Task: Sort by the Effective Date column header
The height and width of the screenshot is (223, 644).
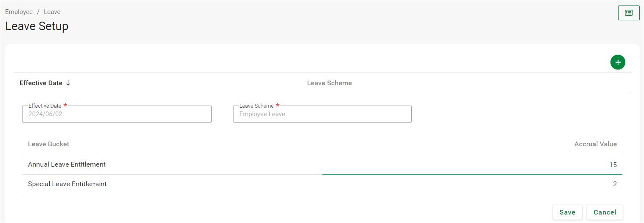Action: (41, 83)
